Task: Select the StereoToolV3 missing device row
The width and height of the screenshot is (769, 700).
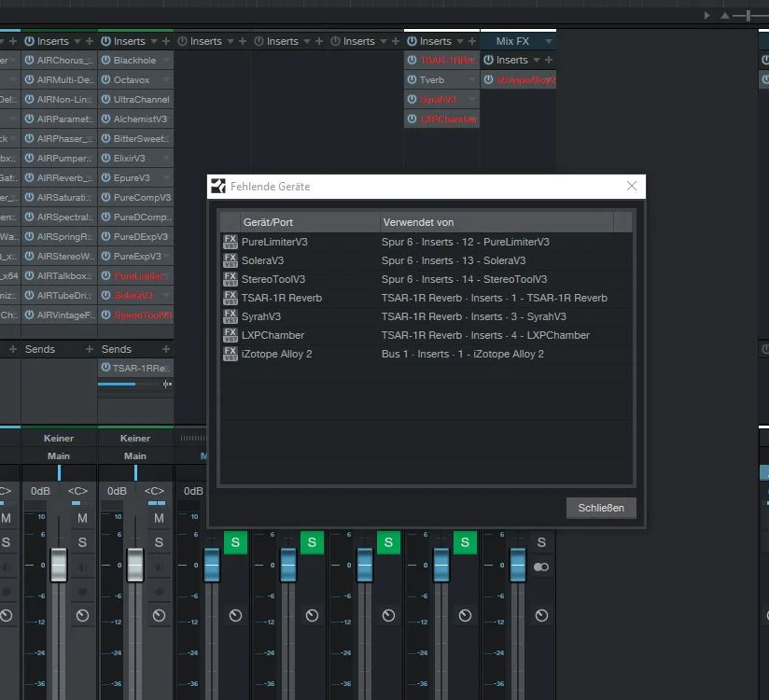Action: [426, 279]
